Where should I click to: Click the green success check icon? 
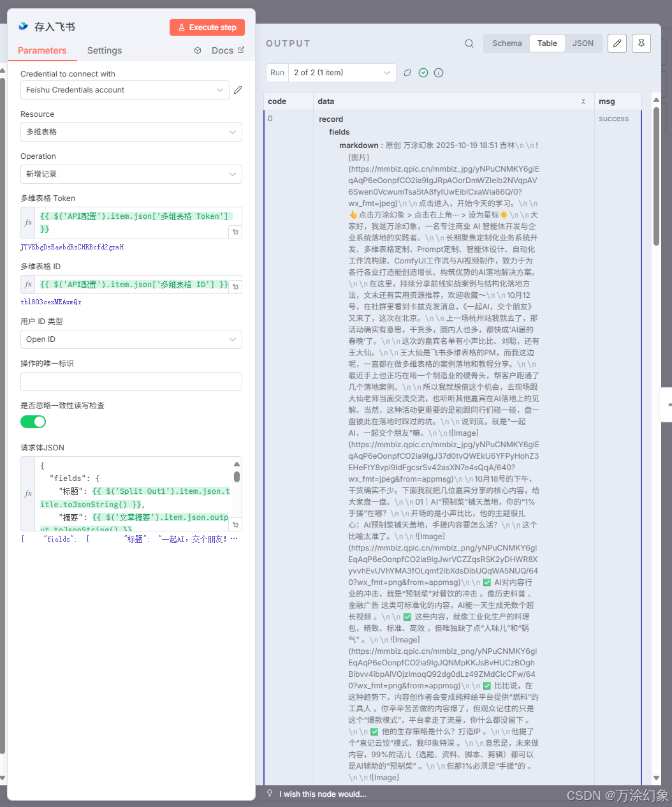point(423,73)
